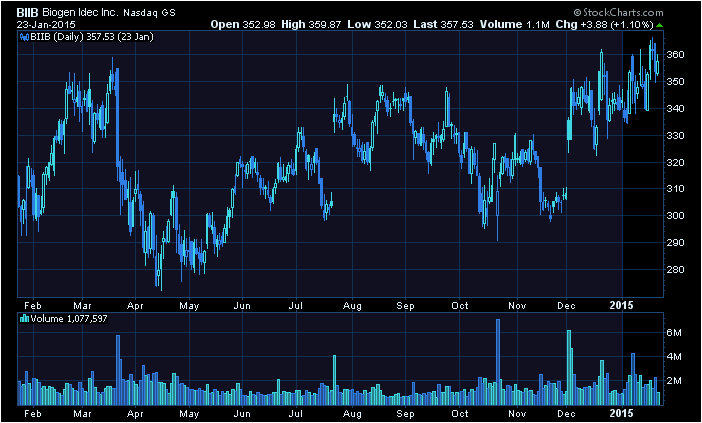Image resolution: width=702 pixels, height=423 pixels.
Task: Click 'Jul' label under the volume panel
Action: (x=296, y=414)
